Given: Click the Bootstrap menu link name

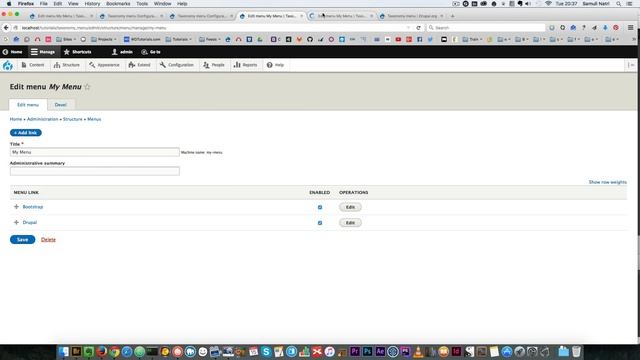Looking at the screenshot, I should [x=33, y=207].
